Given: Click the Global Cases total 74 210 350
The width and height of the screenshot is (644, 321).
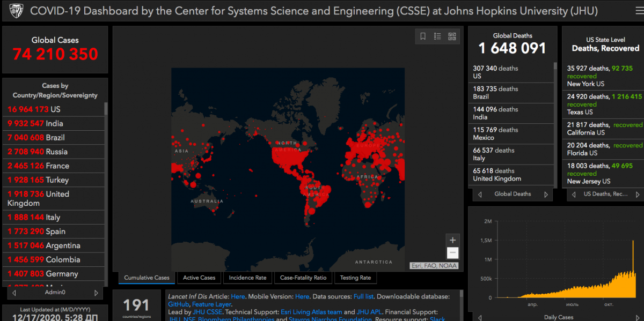Looking at the screenshot, I should (x=55, y=54).
